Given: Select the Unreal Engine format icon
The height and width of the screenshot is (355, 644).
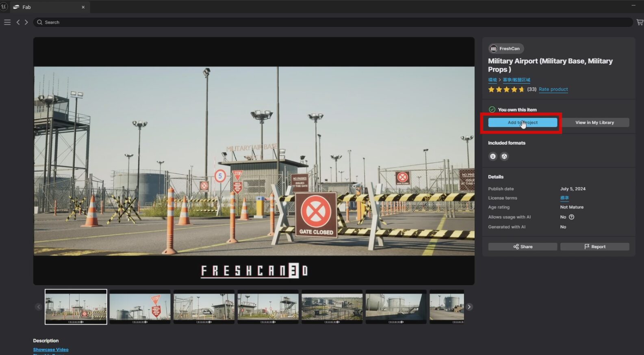Looking at the screenshot, I should click(493, 156).
